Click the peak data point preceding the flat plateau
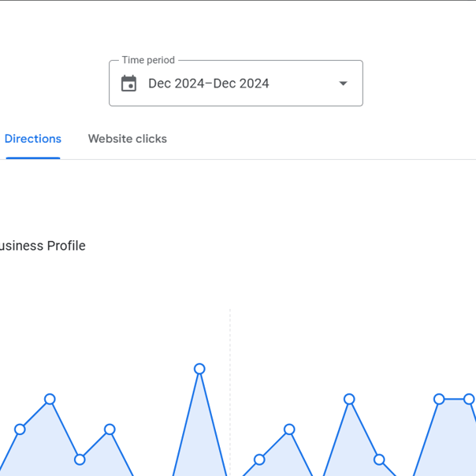This screenshot has width=476, height=476. pos(349,400)
